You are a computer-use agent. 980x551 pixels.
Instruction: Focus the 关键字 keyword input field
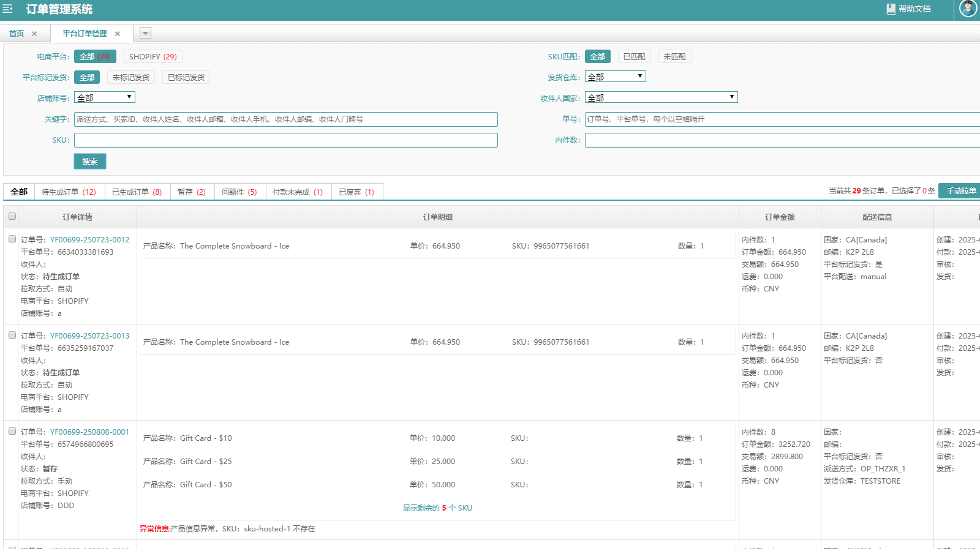click(x=286, y=119)
